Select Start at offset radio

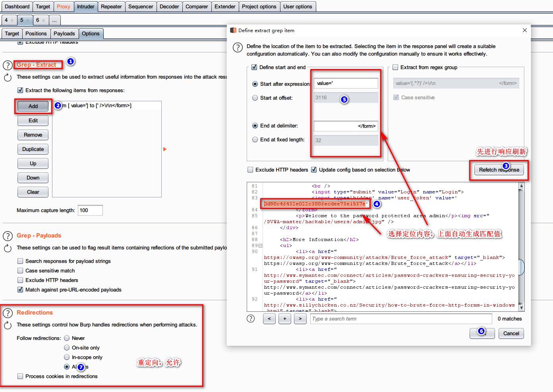coord(255,98)
